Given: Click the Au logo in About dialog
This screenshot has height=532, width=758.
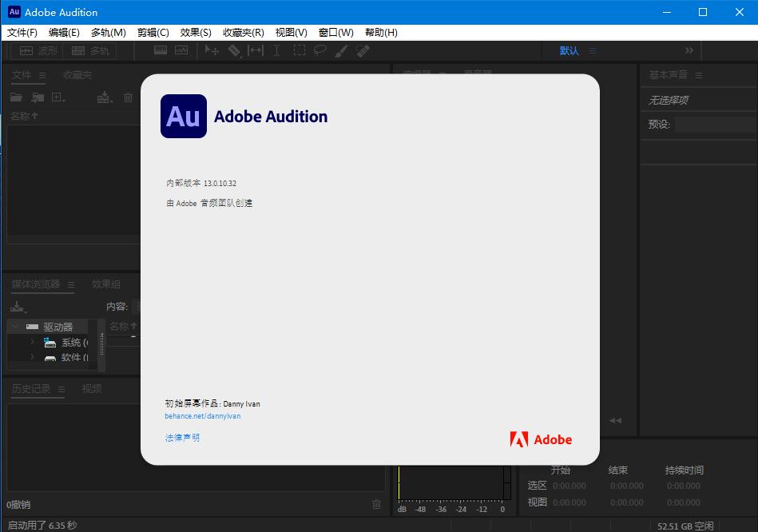Looking at the screenshot, I should point(184,116).
